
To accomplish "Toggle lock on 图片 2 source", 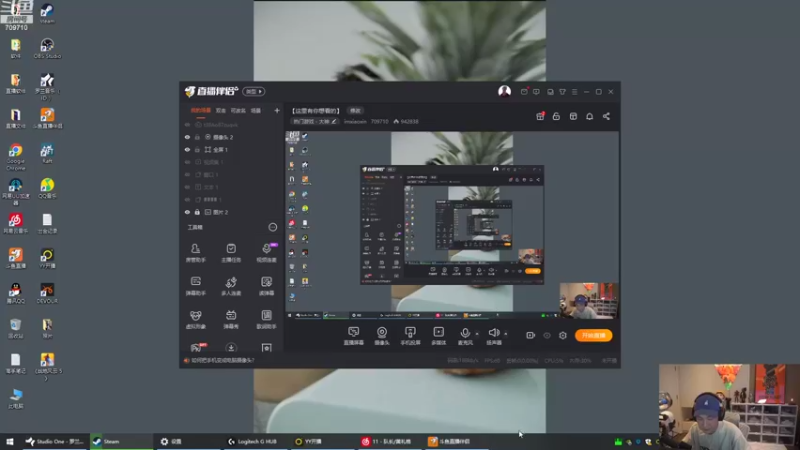I will pyautogui.click(x=197, y=212).
